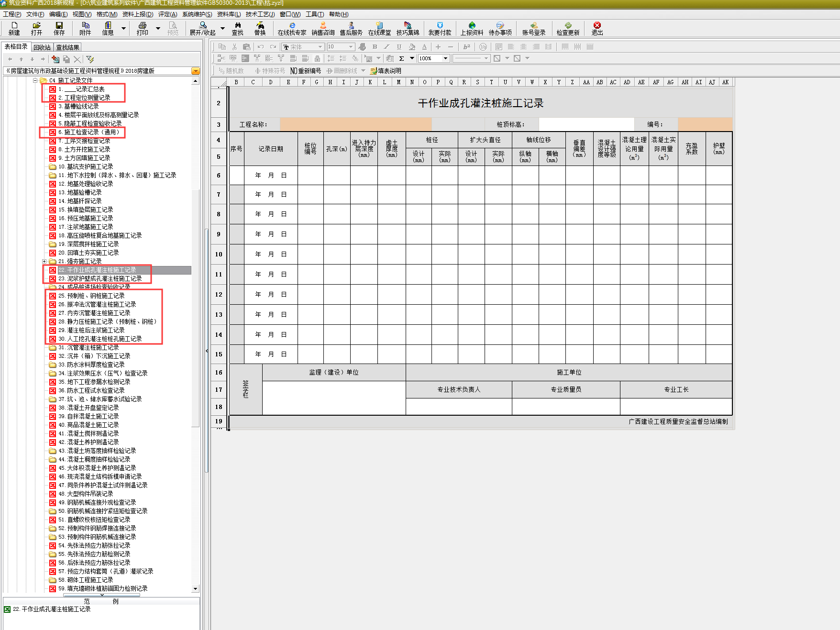Open the 格式(M) menu
Image resolution: width=840 pixels, height=630 pixels.
(x=107, y=14)
